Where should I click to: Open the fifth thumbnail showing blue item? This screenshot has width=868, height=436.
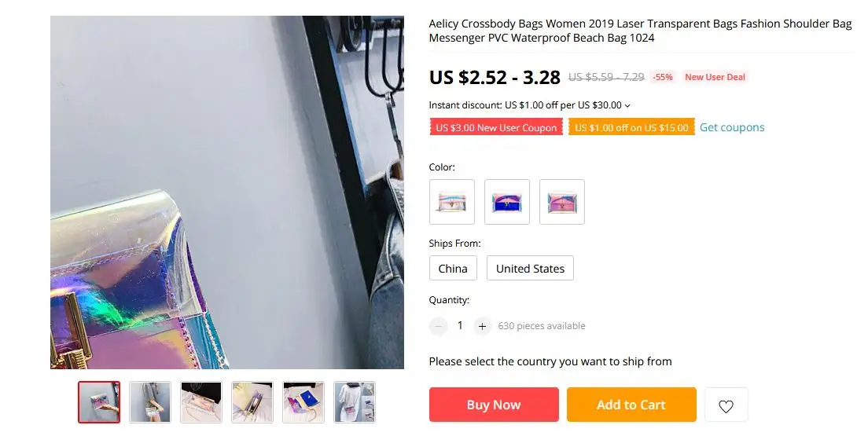pos(303,402)
